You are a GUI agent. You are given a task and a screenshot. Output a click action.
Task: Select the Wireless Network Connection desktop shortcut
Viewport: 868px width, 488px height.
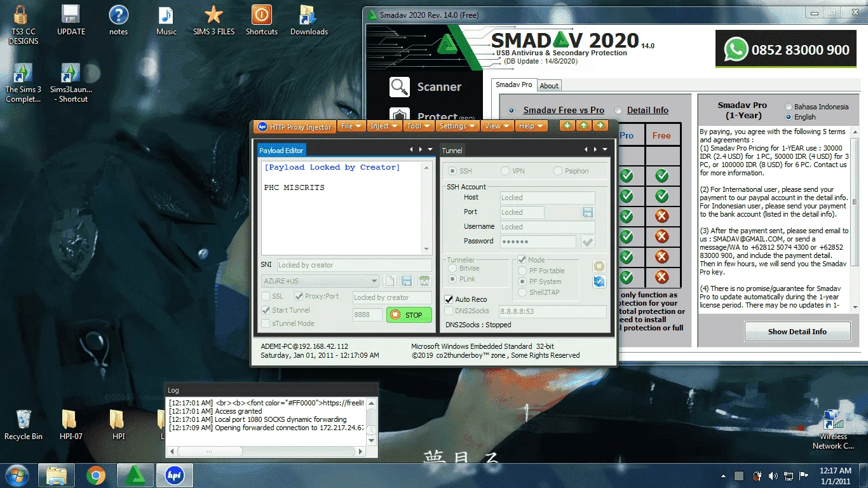[833, 430]
